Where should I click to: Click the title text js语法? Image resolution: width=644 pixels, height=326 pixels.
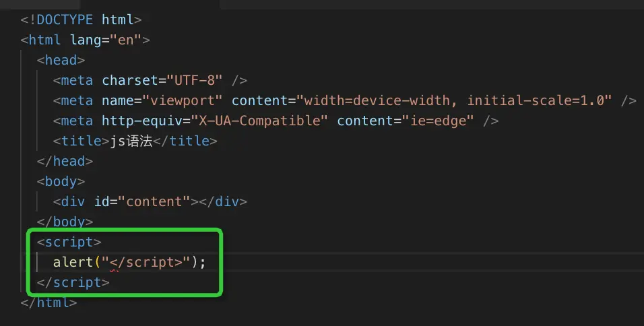[x=131, y=141]
